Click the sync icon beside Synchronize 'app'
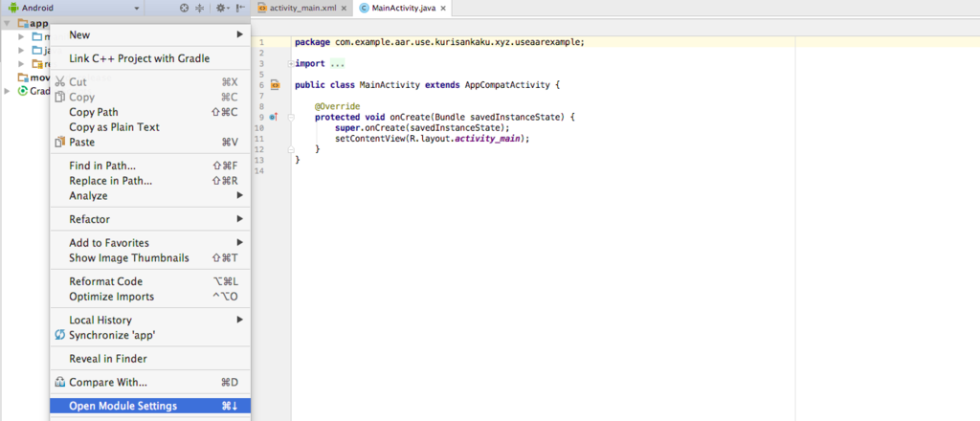The width and height of the screenshot is (980, 421). coord(60,336)
